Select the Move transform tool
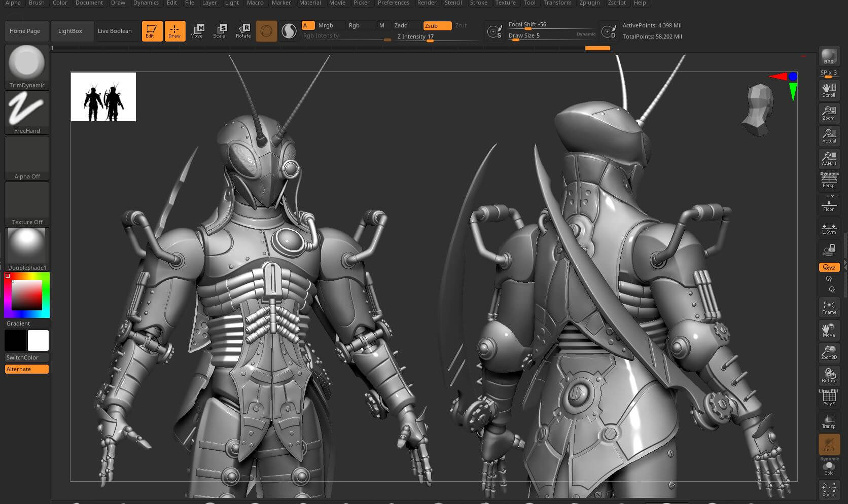 pos(197,31)
